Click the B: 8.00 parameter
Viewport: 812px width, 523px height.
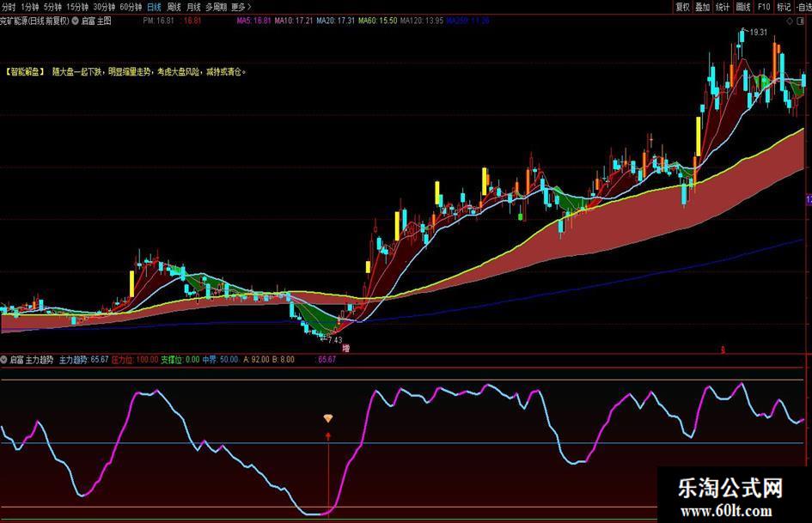point(284,359)
